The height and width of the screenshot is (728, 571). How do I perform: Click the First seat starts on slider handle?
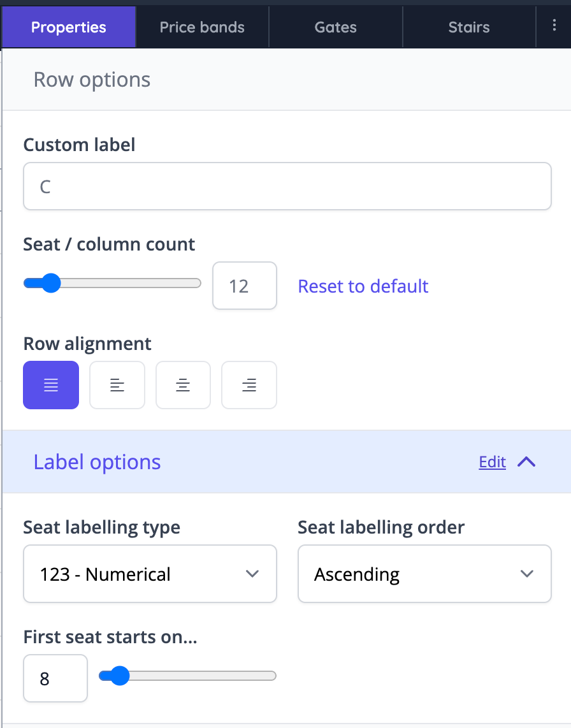tap(119, 676)
